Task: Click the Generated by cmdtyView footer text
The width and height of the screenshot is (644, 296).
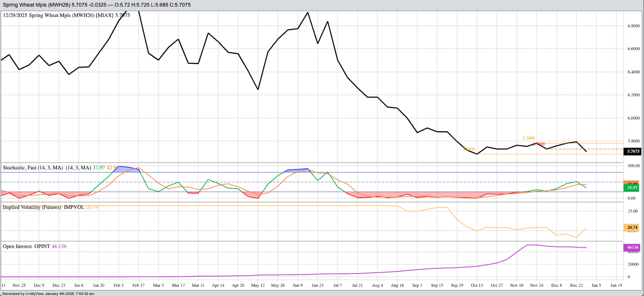Action: pyautogui.click(x=48, y=293)
